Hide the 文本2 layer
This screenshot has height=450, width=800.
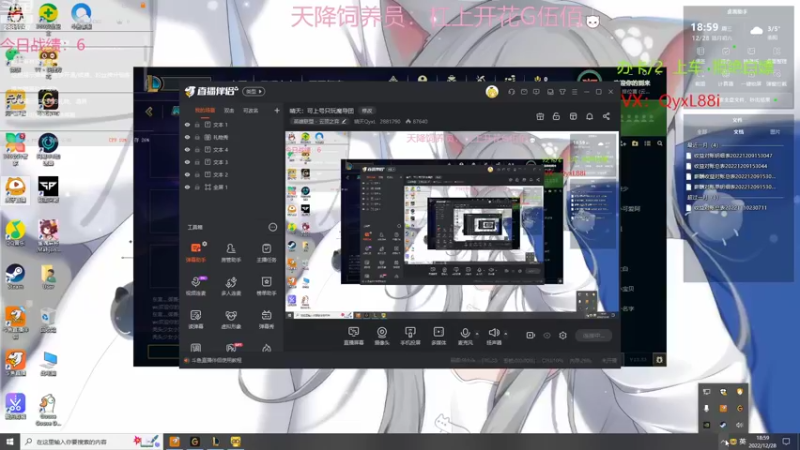pyautogui.click(x=187, y=174)
